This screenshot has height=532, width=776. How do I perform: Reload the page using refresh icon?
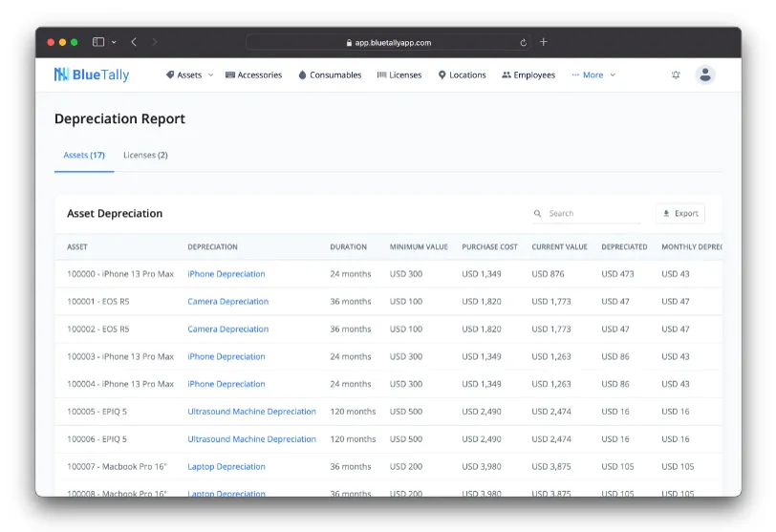[x=523, y=43]
